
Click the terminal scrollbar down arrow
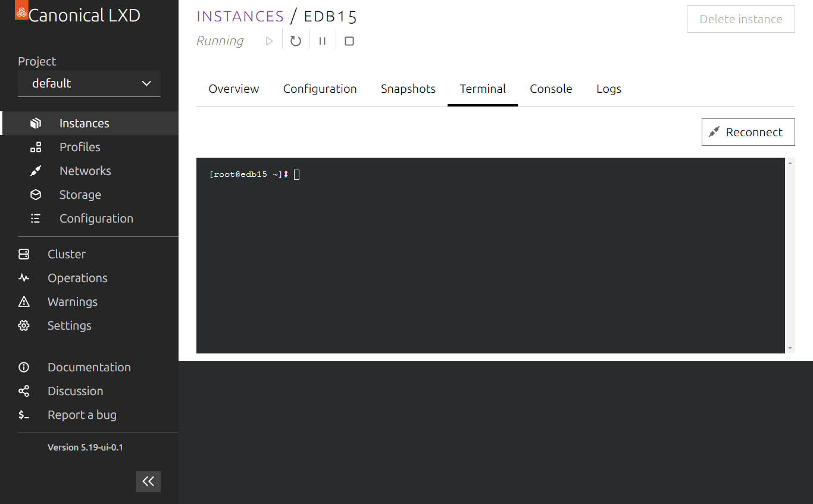(x=790, y=348)
